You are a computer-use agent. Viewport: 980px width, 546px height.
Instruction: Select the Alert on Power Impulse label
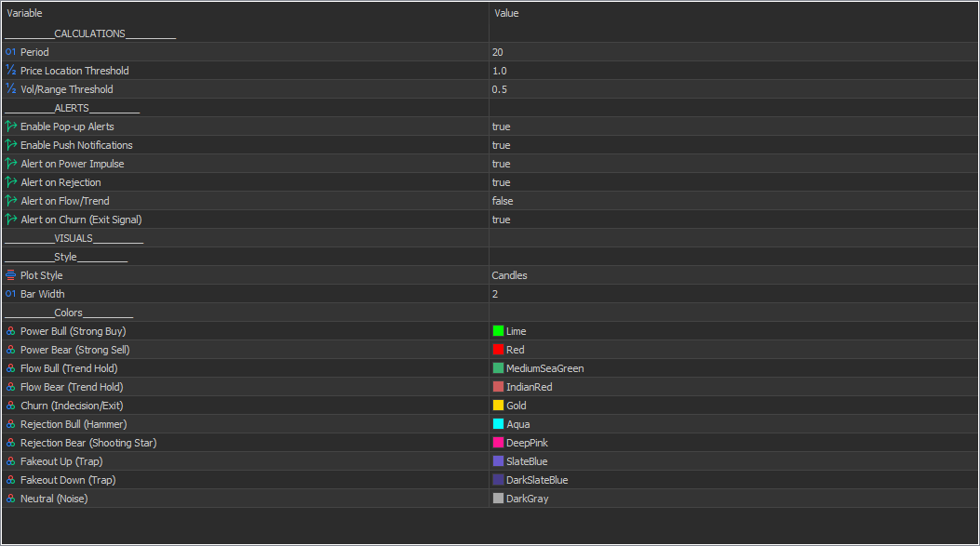click(73, 164)
